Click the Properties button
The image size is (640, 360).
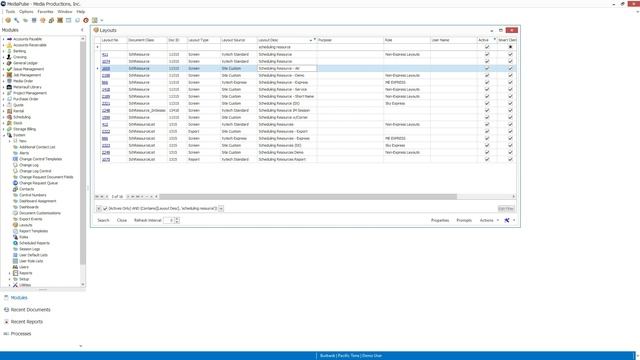(x=440, y=220)
